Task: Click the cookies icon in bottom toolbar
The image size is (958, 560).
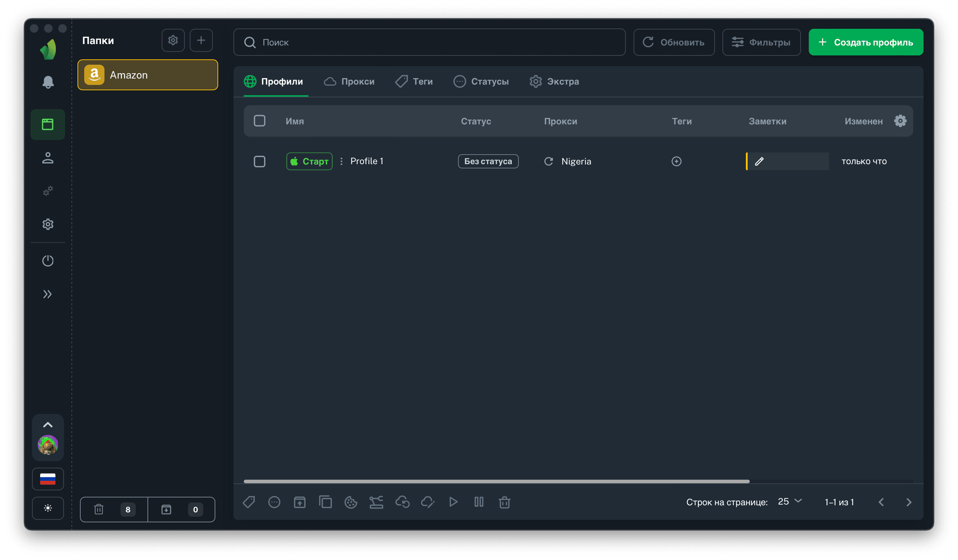Action: (x=350, y=502)
